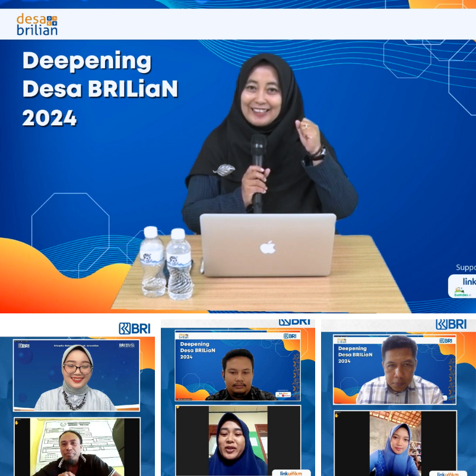The height and width of the screenshot is (476, 476).
Task: Click the BRI logo atop the center panel
Action: point(295,320)
